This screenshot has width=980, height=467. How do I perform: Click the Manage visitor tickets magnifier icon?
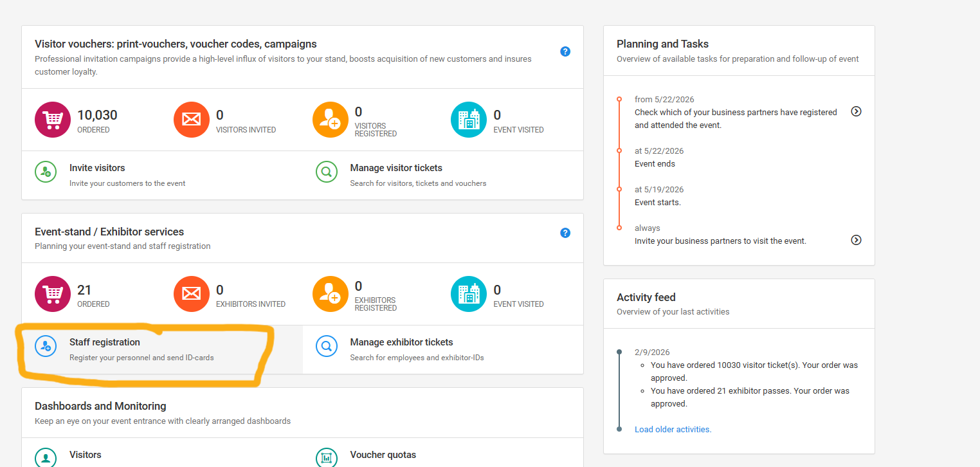(x=327, y=172)
